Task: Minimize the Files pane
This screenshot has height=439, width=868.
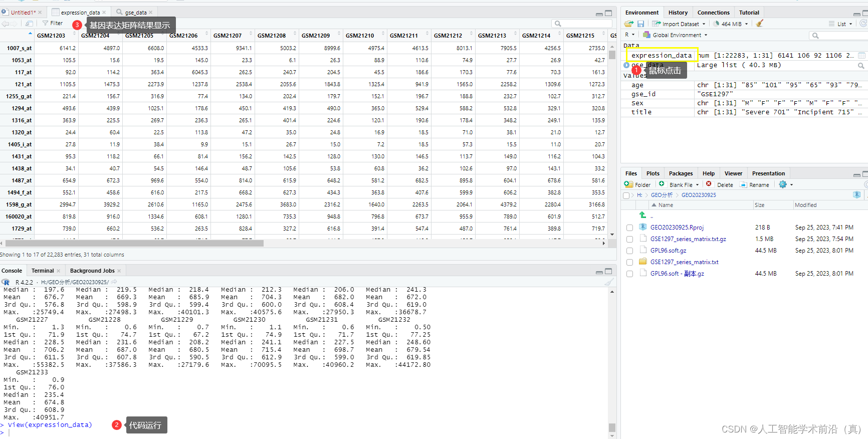Action: tap(857, 174)
